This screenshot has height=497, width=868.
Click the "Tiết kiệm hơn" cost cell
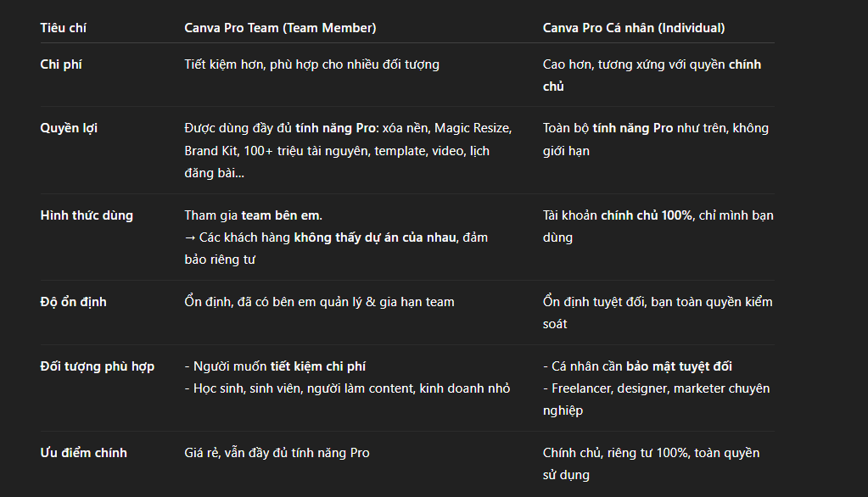coord(311,64)
